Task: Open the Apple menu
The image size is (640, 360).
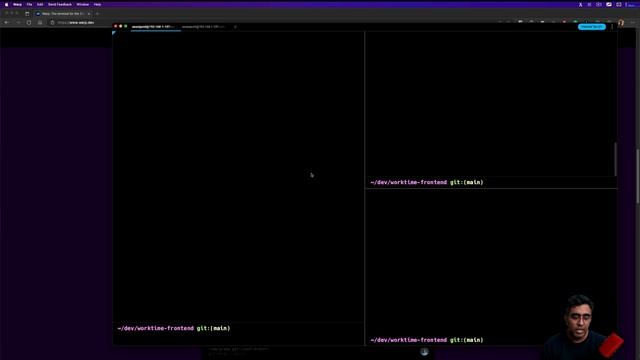Action: [7, 4]
